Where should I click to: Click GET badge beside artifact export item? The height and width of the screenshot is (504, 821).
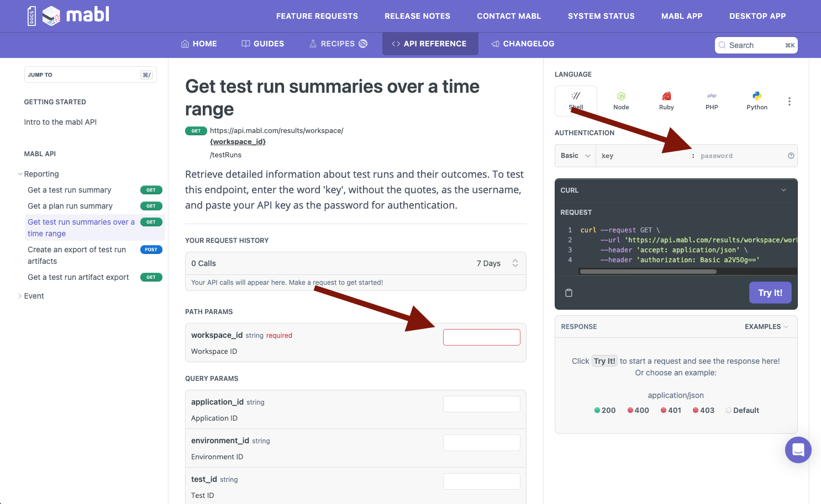(x=151, y=277)
